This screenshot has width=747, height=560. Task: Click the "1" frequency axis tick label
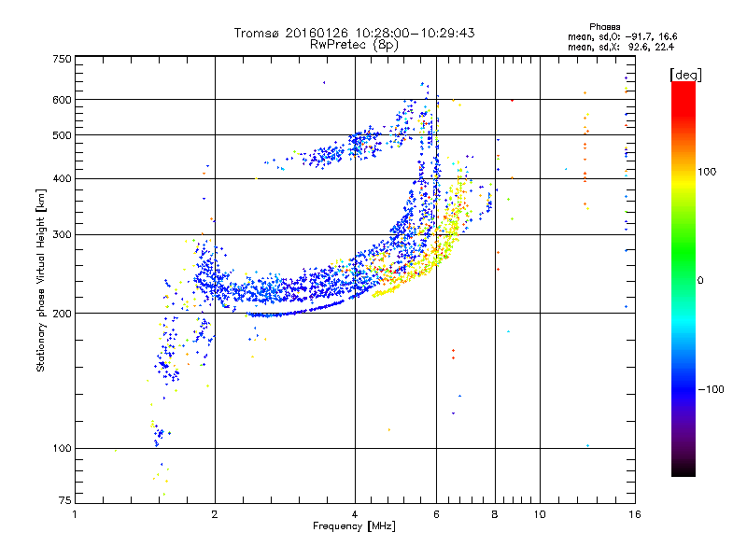[75, 514]
